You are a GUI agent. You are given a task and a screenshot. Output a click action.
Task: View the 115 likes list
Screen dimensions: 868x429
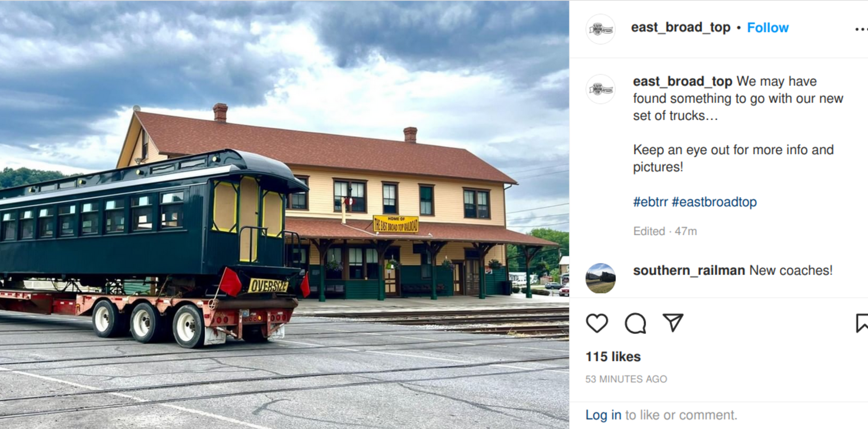point(613,357)
